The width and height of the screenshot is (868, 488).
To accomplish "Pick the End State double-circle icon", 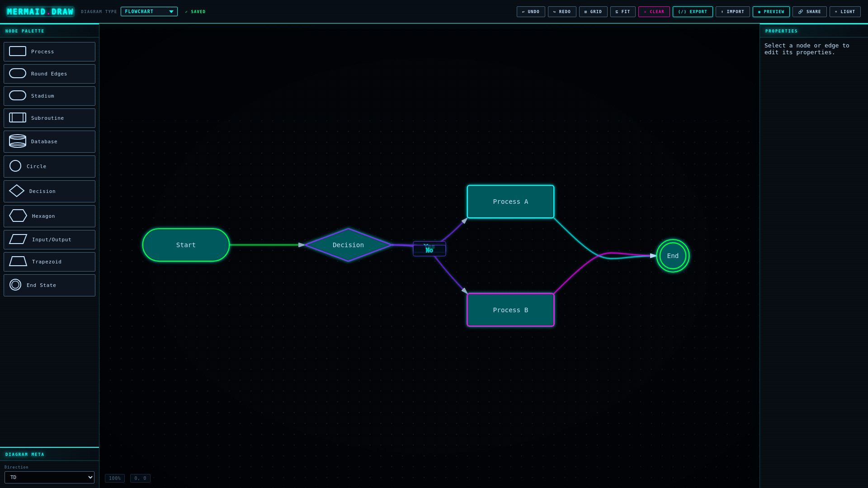I will click(15, 285).
